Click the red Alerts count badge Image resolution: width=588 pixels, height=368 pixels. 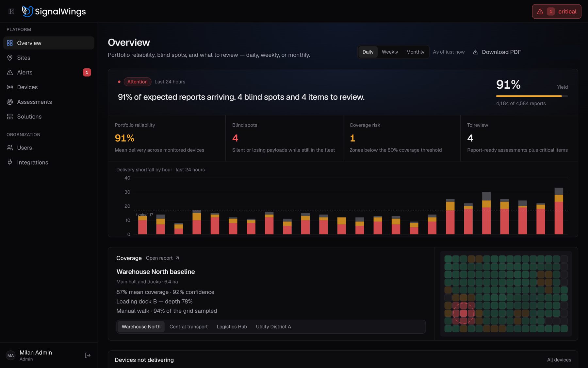click(87, 72)
